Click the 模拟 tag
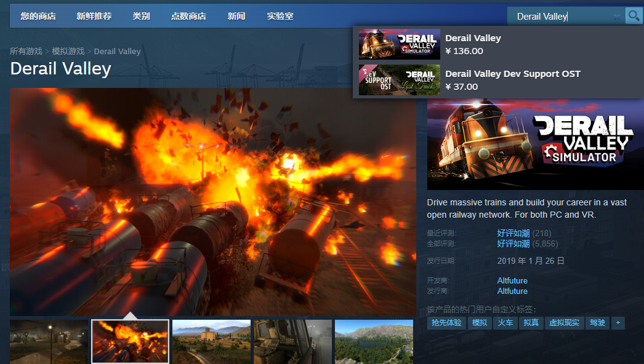This screenshot has width=644, height=364. [x=479, y=323]
